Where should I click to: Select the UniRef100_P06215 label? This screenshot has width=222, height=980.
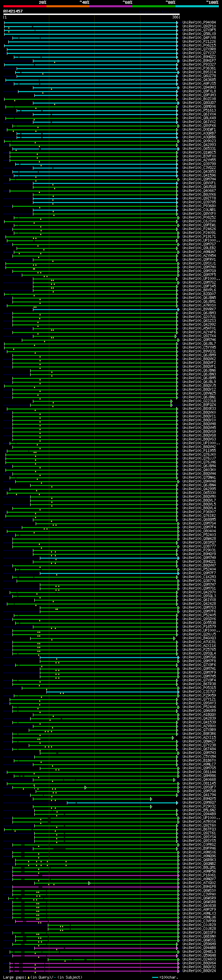point(199,45)
